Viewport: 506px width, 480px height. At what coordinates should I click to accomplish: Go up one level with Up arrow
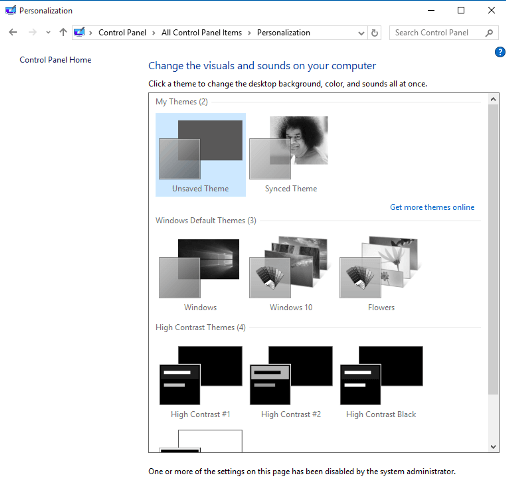click(x=63, y=32)
